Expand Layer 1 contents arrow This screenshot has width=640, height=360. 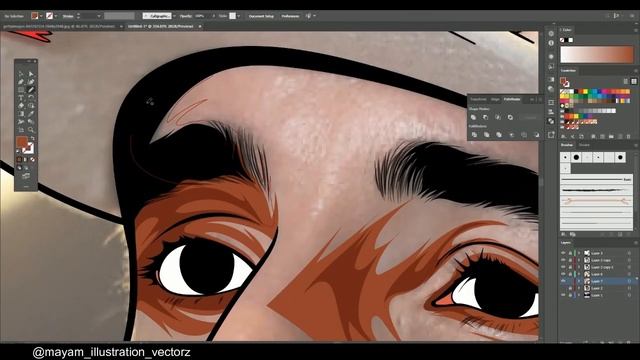(579, 295)
